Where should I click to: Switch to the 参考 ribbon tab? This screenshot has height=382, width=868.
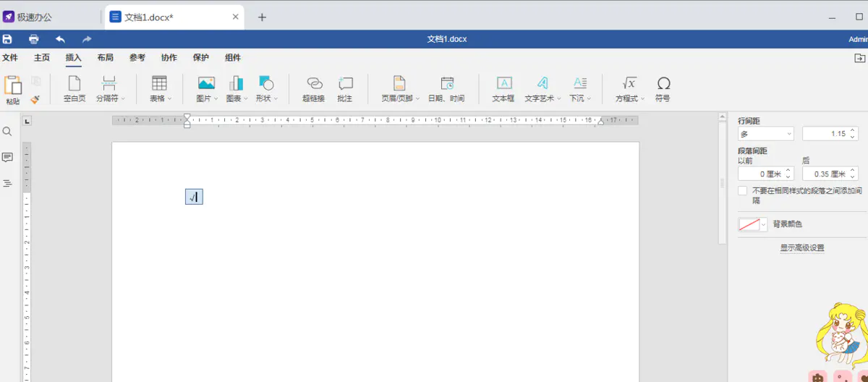pos(137,58)
